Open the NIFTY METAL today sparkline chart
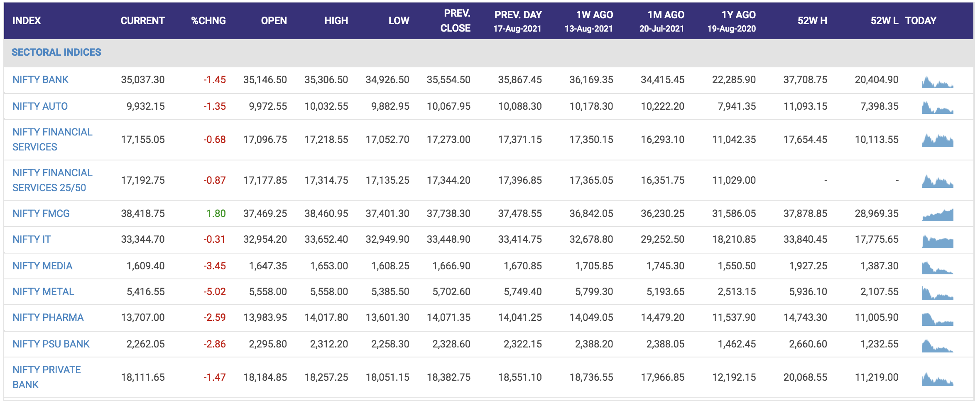The width and height of the screenshot is (980, 404). (x=937, y=293)
